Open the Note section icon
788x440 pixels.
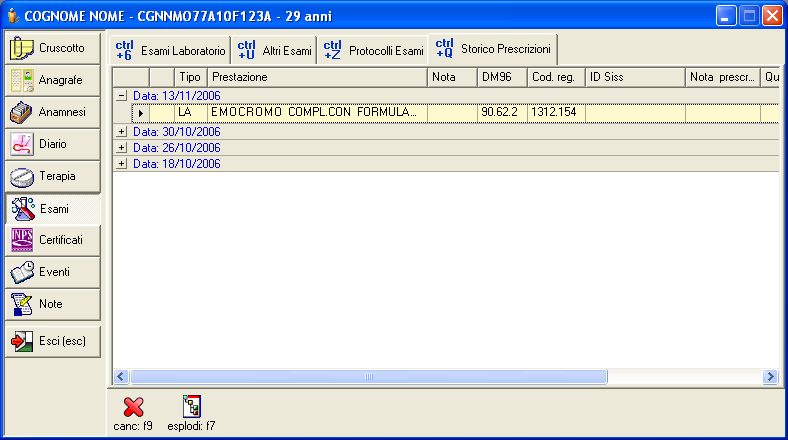pyautogui.click(x=22, y=304)
